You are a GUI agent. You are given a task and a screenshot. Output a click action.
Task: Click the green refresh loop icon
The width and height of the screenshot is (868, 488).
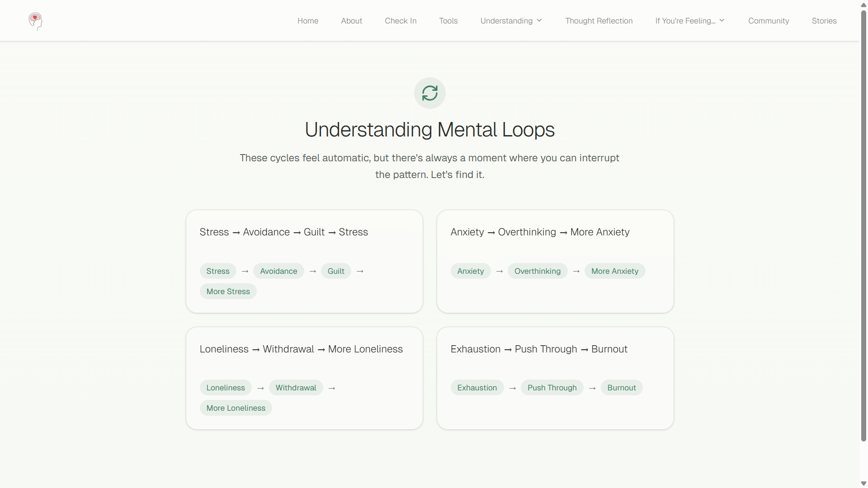[429, 93]
